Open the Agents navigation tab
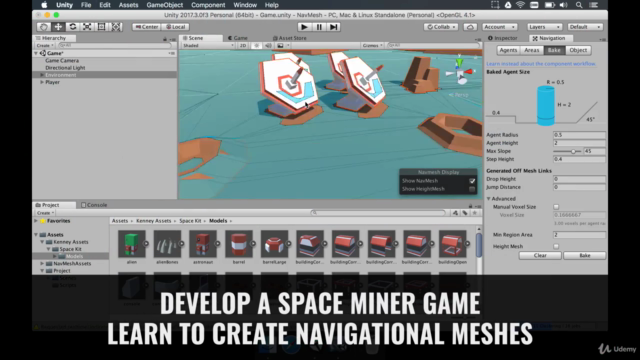This screenshot has width=640, height=360. [508, 50]
